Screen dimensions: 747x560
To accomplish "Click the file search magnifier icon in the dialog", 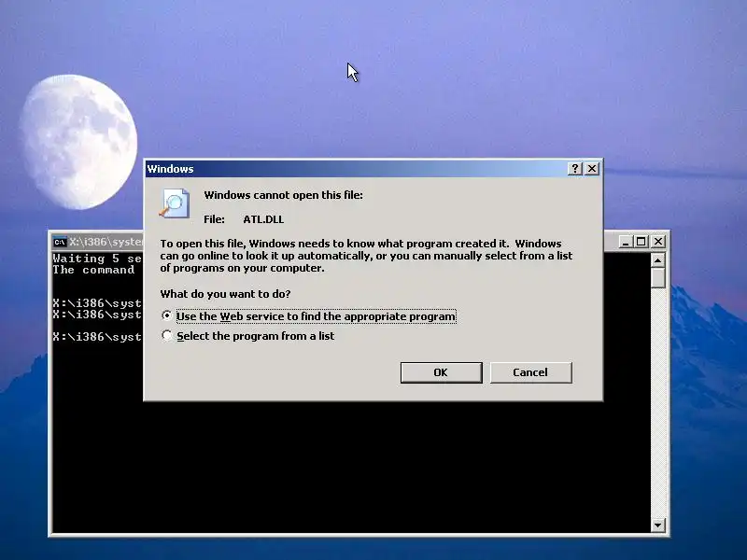I will [175, 203].
